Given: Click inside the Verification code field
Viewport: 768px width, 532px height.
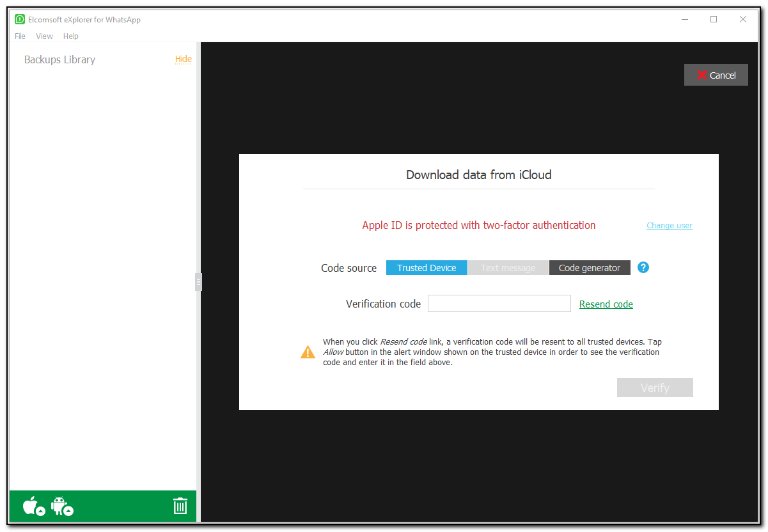Looking at the screenshot, I should 499,303.
